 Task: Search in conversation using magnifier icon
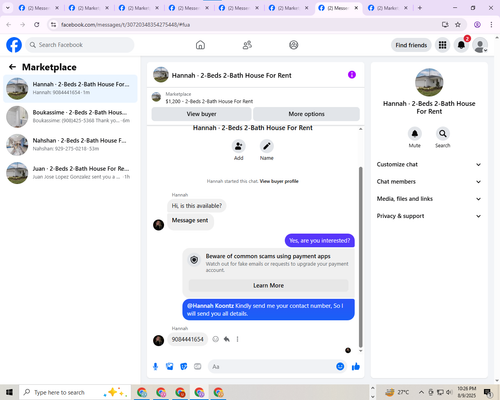(x=442, y=134)
